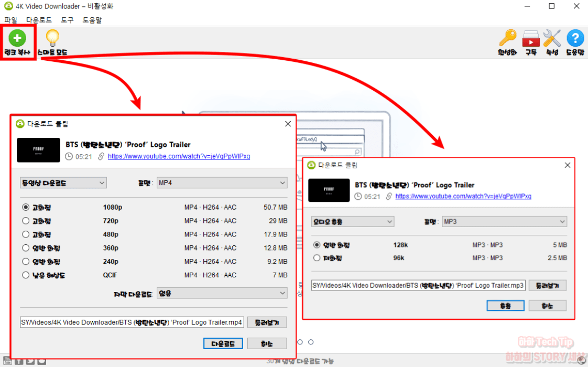Open the 파일 menu
The image size is (588, 367).
(11, 19)
